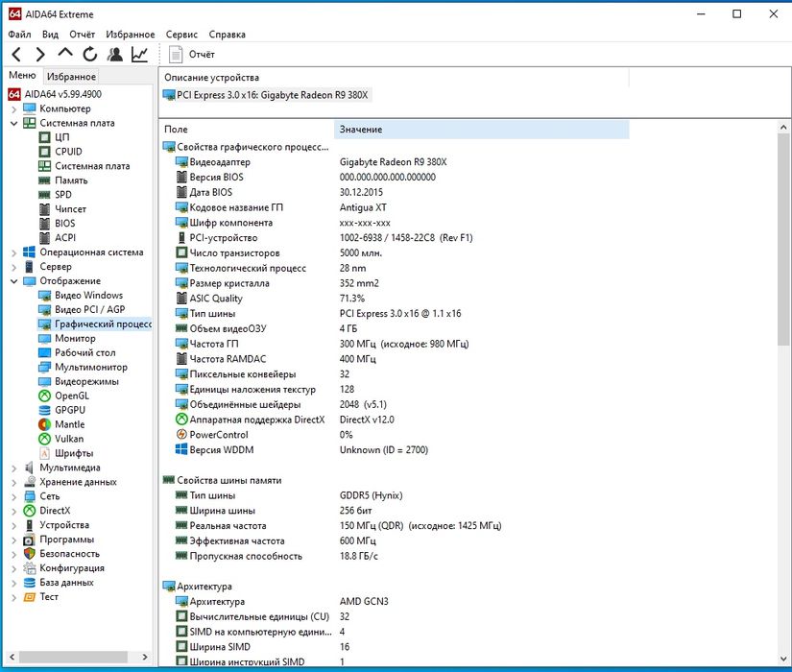Open the Избранное menu in the menu bar

(131, 35)
